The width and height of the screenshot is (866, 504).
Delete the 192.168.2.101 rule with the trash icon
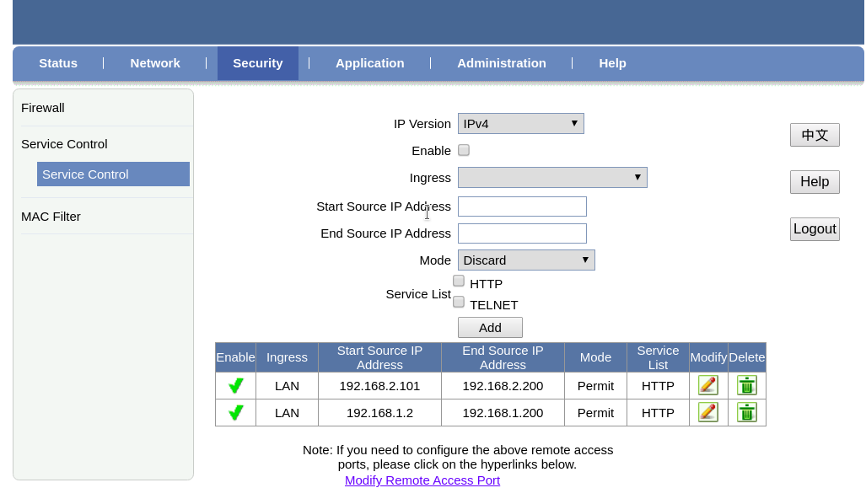(x=746, y=386)
